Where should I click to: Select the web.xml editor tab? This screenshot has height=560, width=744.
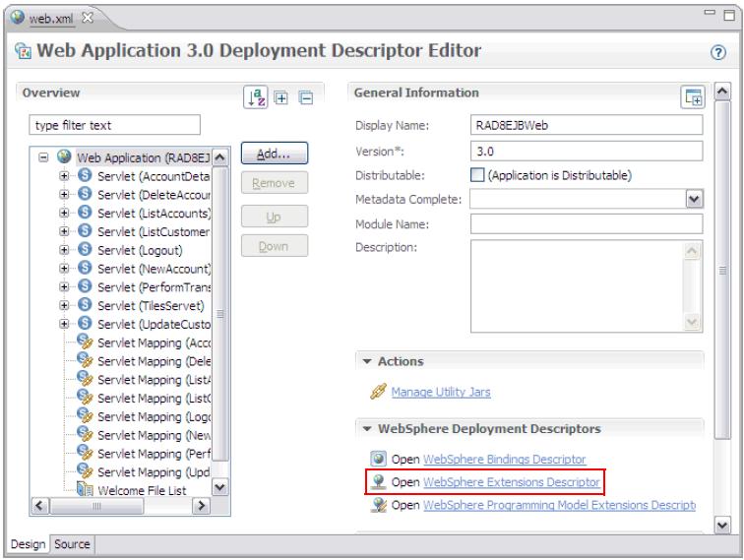51,19
